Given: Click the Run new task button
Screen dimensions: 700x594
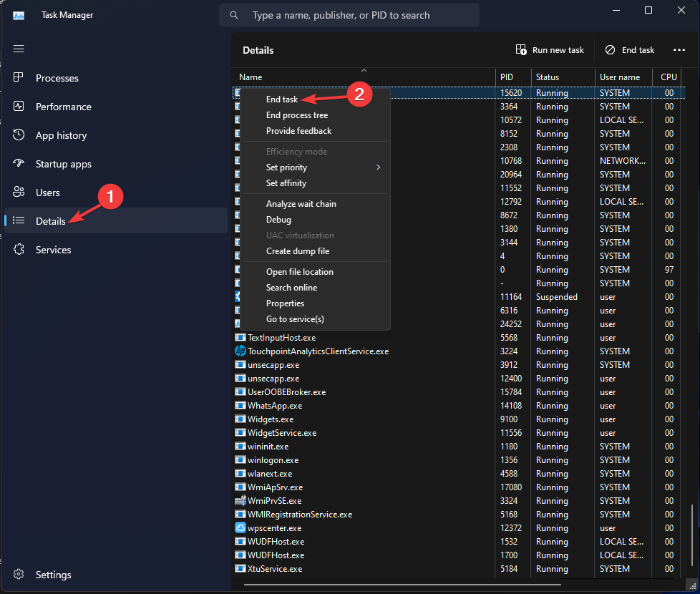Looking at the screenshot, I should click(550, 49).
